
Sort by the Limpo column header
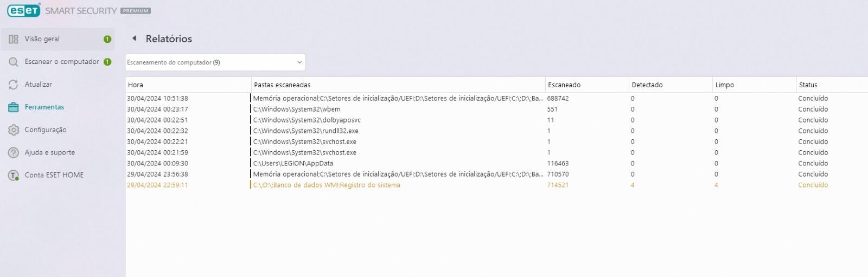pos(754,85)
